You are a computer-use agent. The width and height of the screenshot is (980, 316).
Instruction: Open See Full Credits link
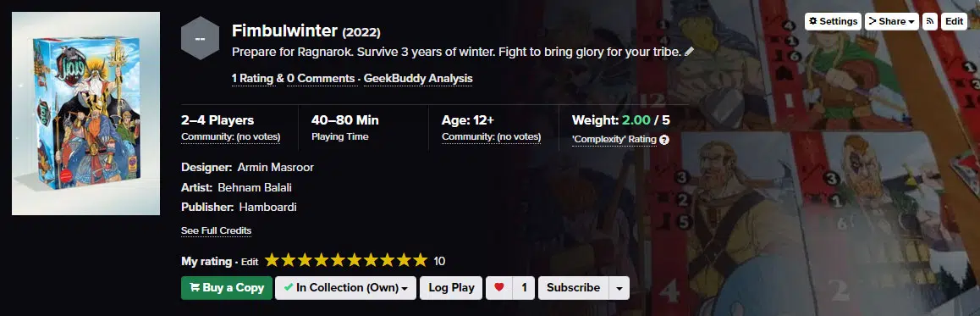coord(217,231)
